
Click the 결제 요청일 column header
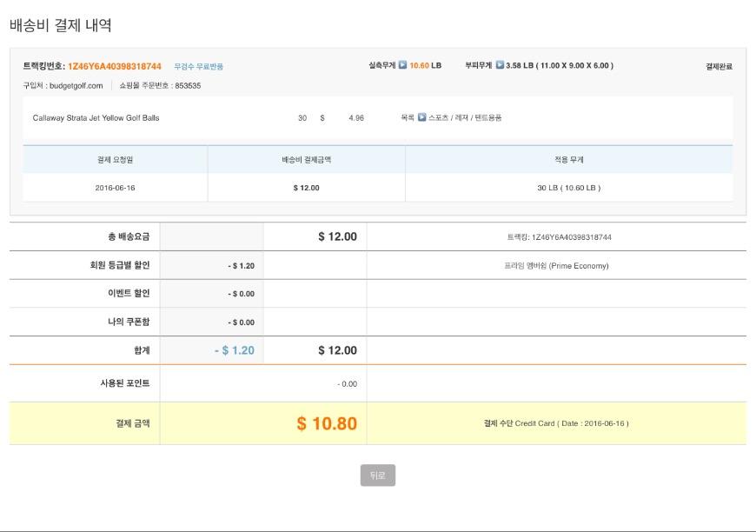coord(115,160)
